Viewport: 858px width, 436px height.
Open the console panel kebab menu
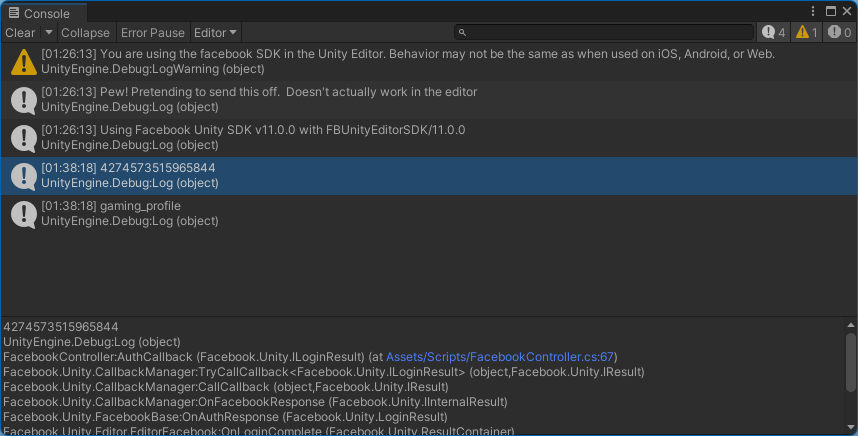pos(813,11)
